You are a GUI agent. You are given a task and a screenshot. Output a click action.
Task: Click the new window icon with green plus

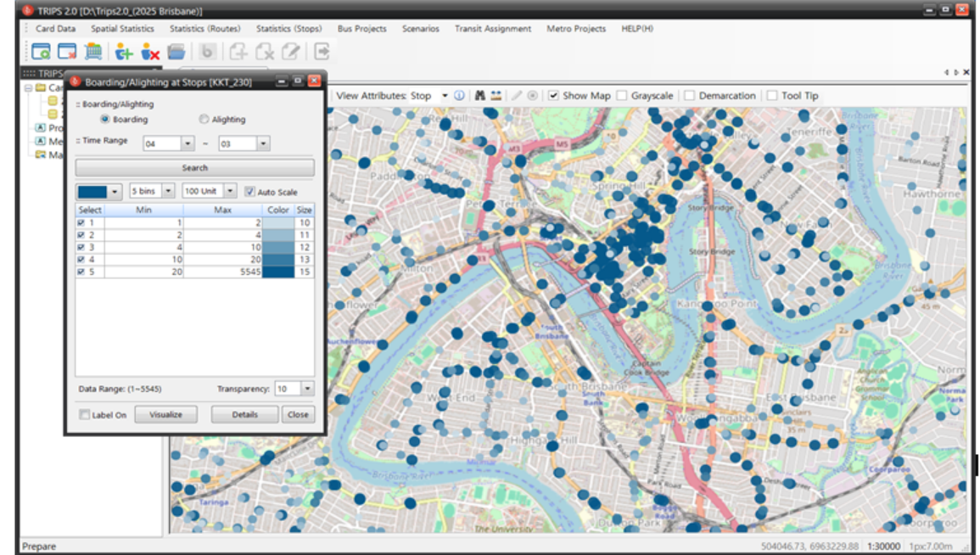click(x=41, y=52)
